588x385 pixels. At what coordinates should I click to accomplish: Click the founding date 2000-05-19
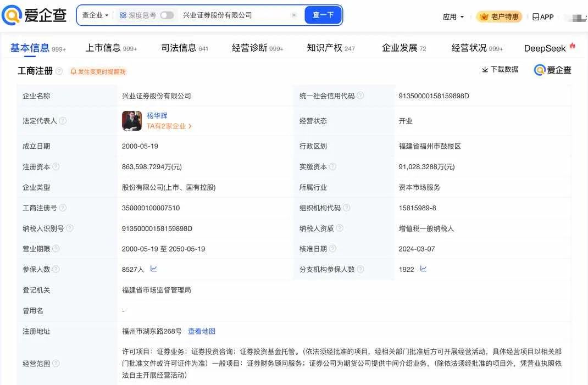click(140, 146)
